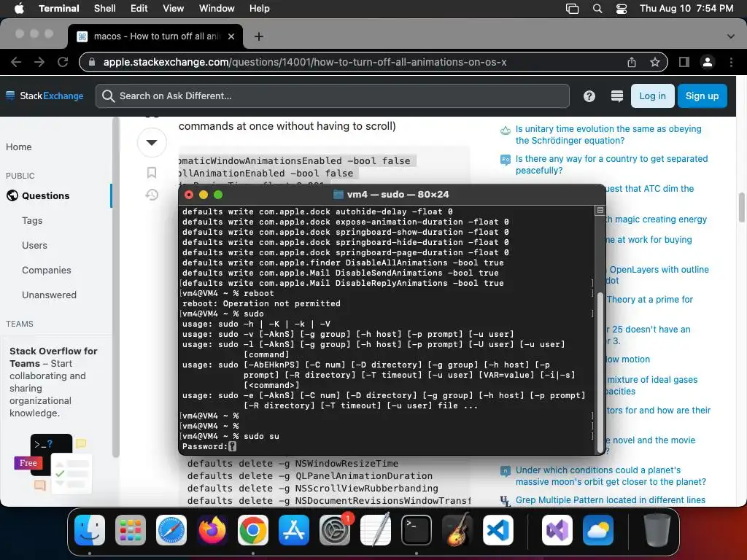Screen dimensions: 747x560
Task: Click the Sign up button
Action: pos(702,96)
